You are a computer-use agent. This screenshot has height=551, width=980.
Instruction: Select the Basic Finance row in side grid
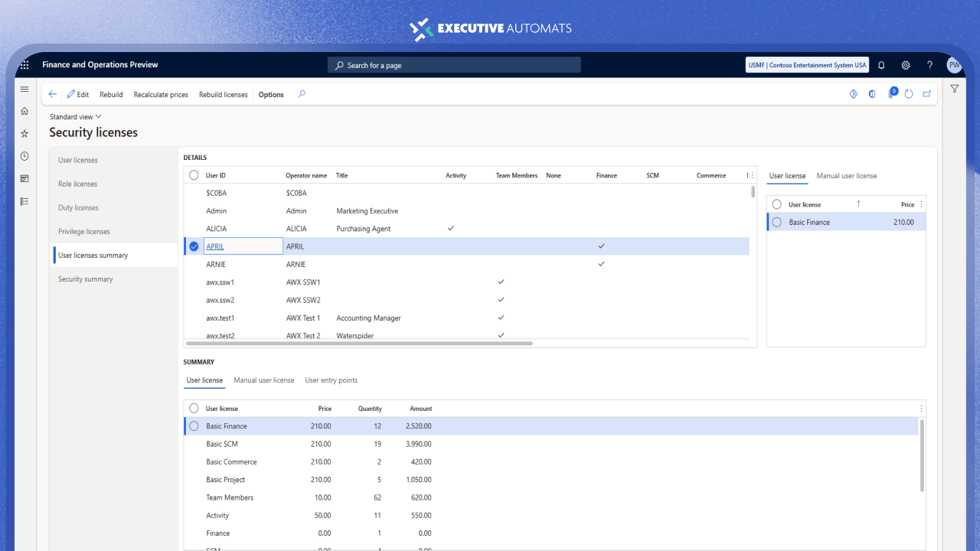[x=777, y=222]
